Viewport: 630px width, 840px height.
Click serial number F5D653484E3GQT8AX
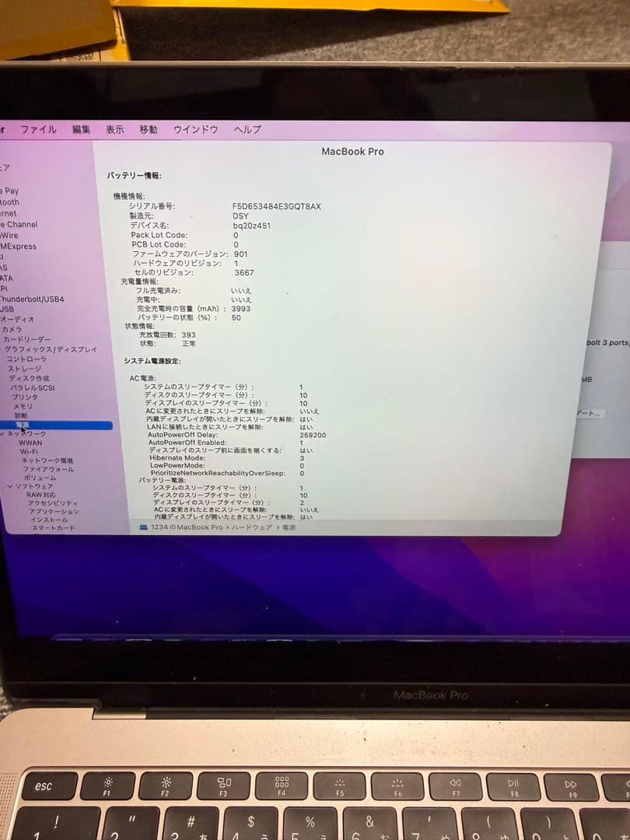click(x=276, y=206)
